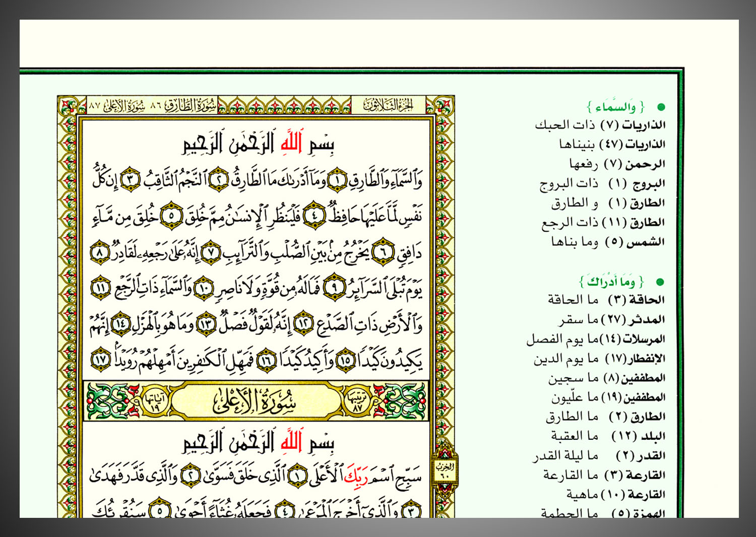Click the basmala above Surah Al-A'la verses
This screenshot has width=756, height=537.
click(258, 442)
